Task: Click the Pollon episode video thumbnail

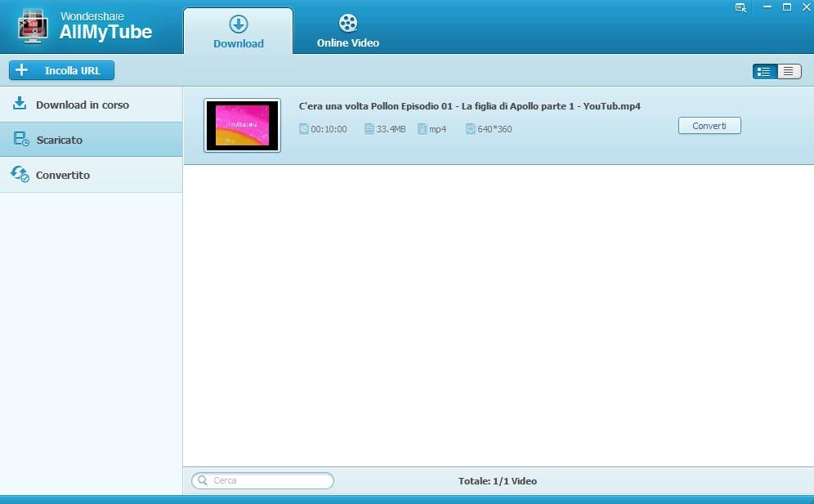Action: (x=243, y=126)
